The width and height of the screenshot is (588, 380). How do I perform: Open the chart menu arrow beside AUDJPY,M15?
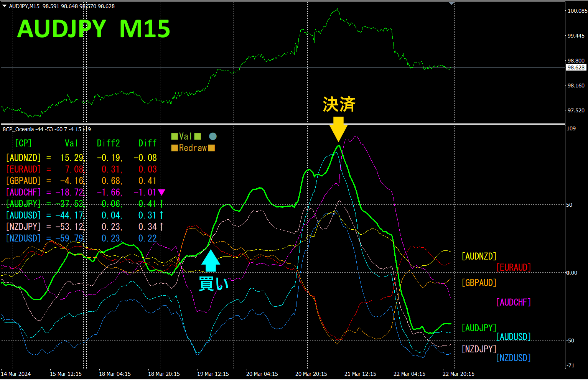[x=5, y=6]
